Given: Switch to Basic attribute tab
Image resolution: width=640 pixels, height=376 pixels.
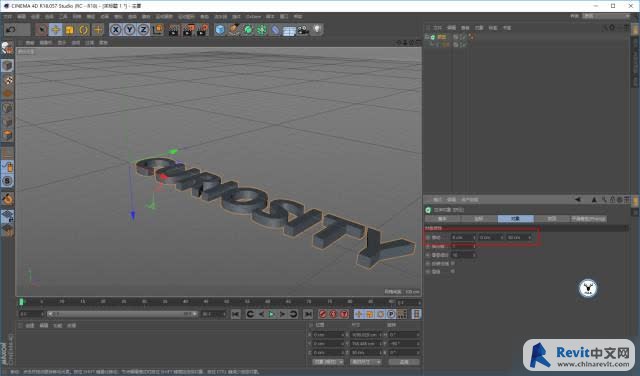Looking at the screenshot, I should click(x=442, y=219).
